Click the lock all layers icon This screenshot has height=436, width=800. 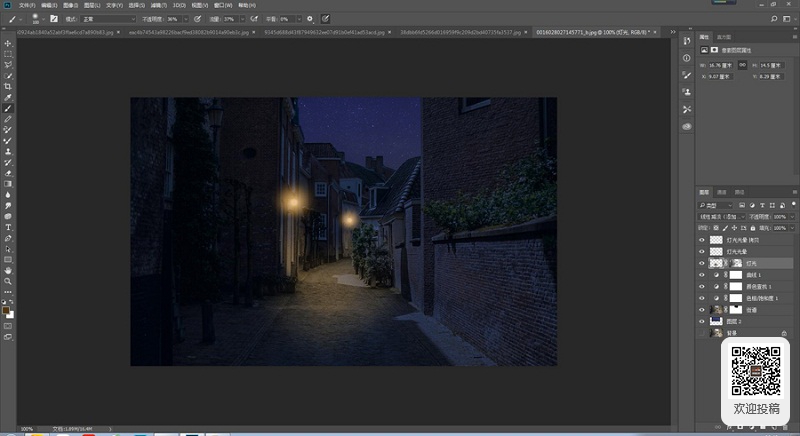[x=753, y=228]
